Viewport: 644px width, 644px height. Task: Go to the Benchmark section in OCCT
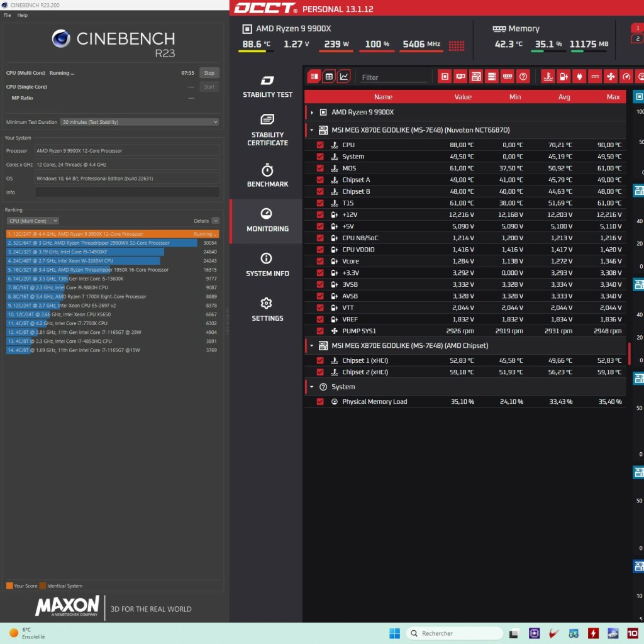click(267, 175)
